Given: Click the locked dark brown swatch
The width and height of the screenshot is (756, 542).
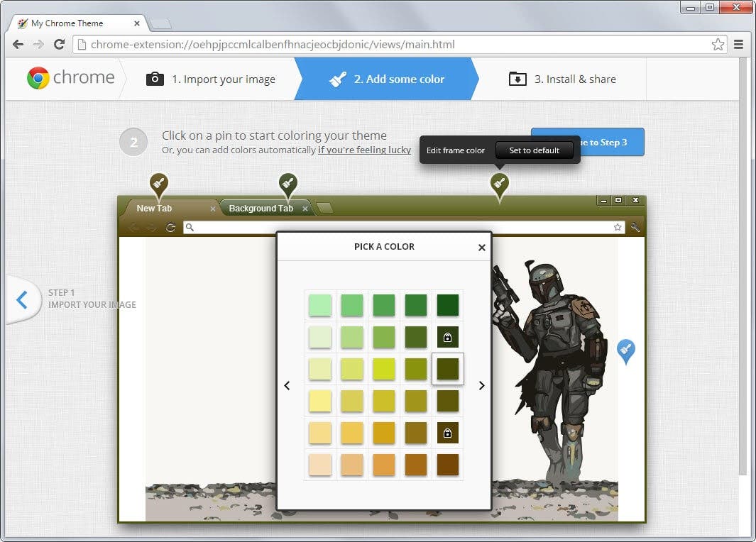Looking at the screenshot, I should coord(447,433).
